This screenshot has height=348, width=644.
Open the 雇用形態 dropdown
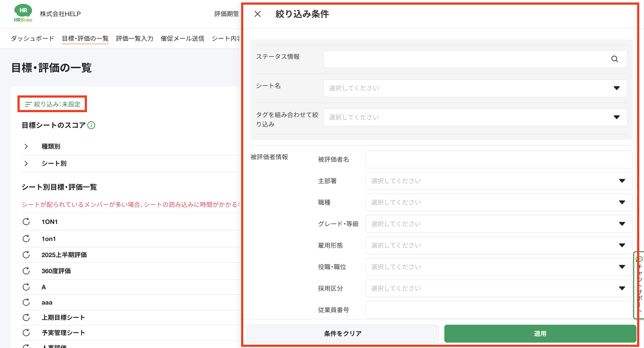[x=498, y=245]
